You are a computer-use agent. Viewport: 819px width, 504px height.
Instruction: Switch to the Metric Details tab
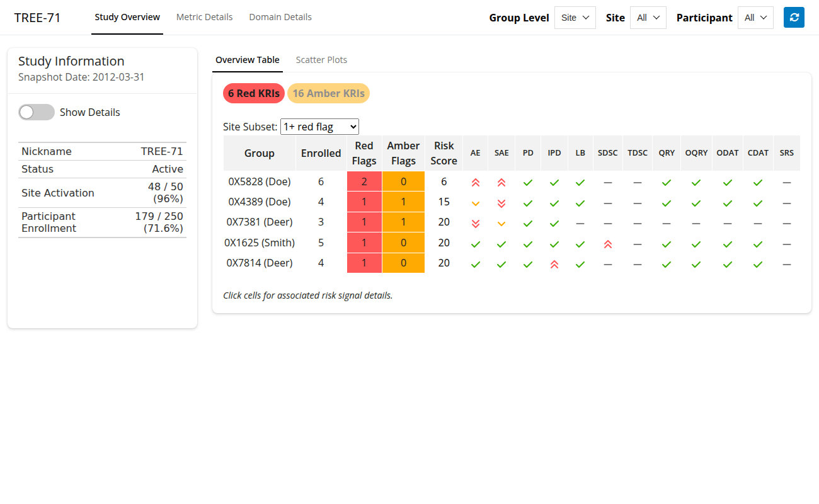pos(204,17)
